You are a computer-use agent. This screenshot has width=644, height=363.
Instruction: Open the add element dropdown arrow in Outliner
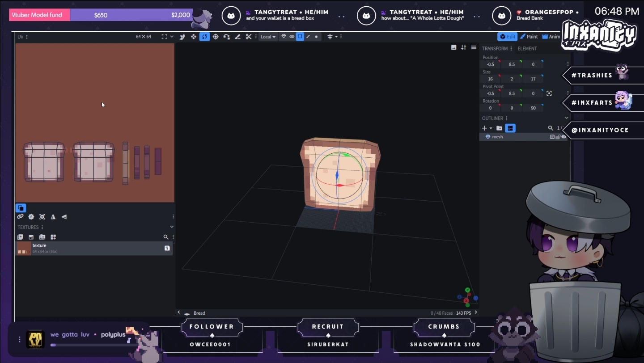click(491, 128)
